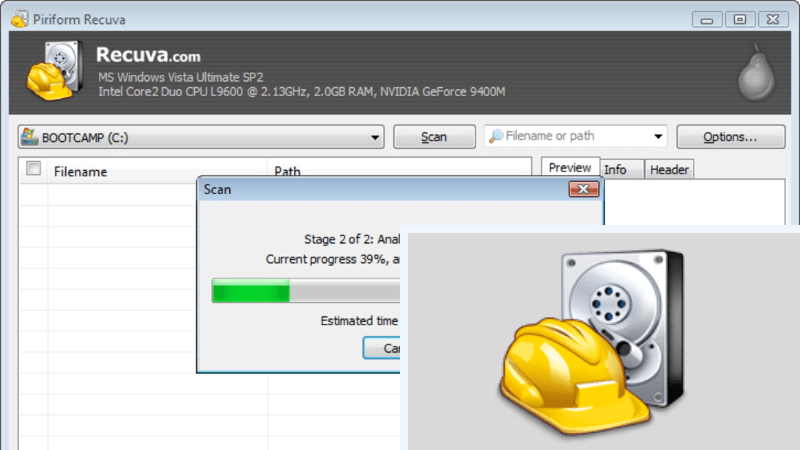Screen dimensions: 800x450
Task: Click the Recuva icon in the title bar
Action: coord(17,16)
